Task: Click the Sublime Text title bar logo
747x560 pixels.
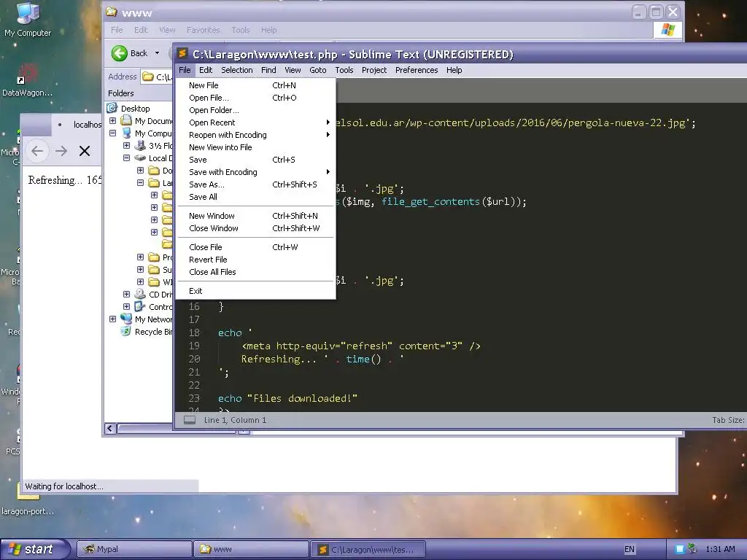Action: [x=182, y=53]
